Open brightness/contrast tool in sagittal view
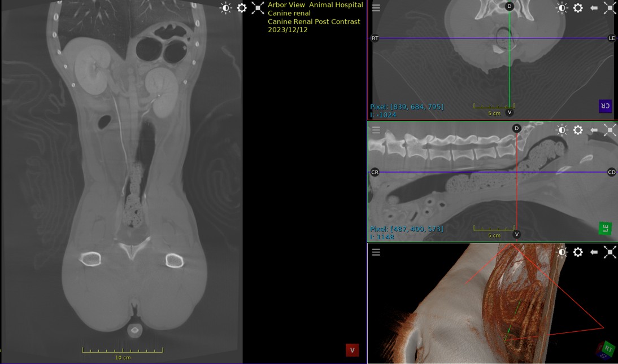Screen dimensions: 618x364 562,130
